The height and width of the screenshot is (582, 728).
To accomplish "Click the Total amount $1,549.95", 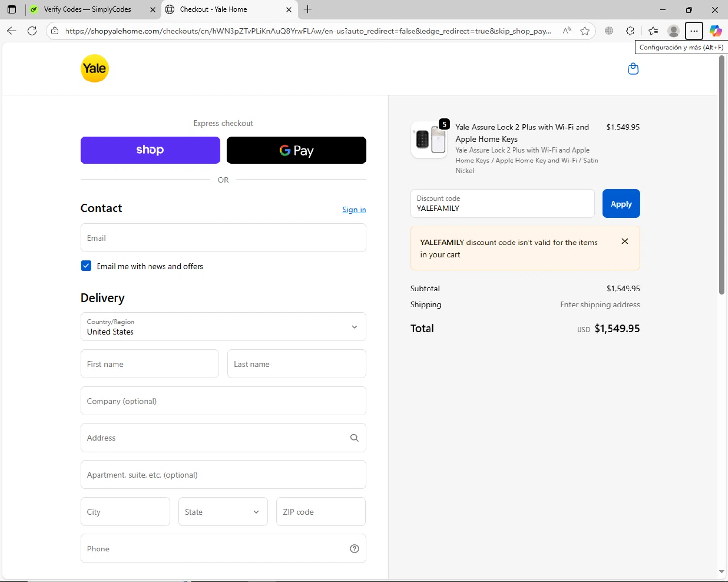I will 617,329.
